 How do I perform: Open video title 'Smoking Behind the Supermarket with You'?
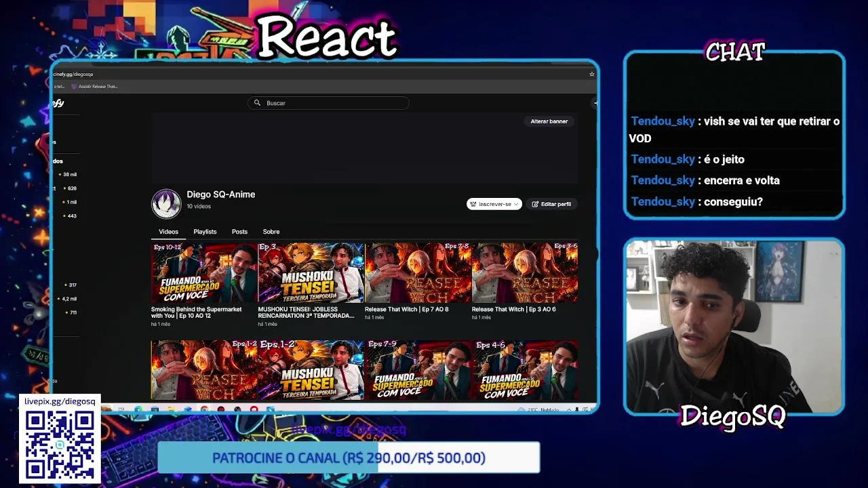tap(197, 312)
